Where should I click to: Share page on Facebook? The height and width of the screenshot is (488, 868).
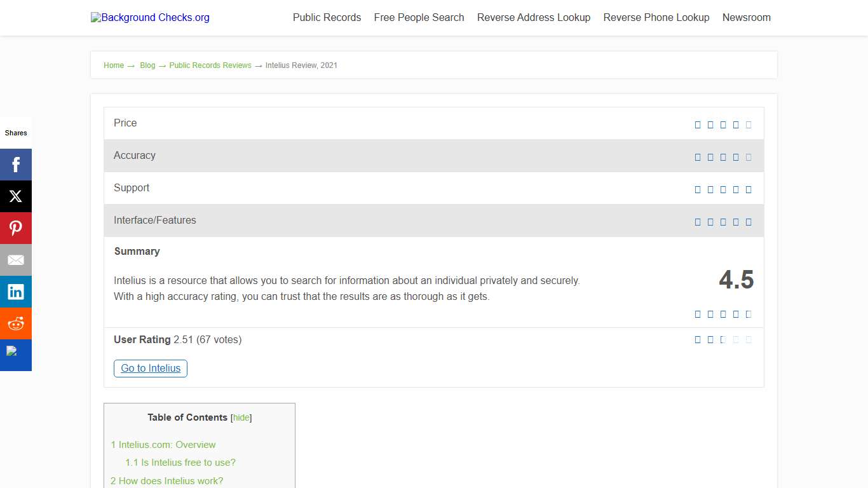coord(16,165)
